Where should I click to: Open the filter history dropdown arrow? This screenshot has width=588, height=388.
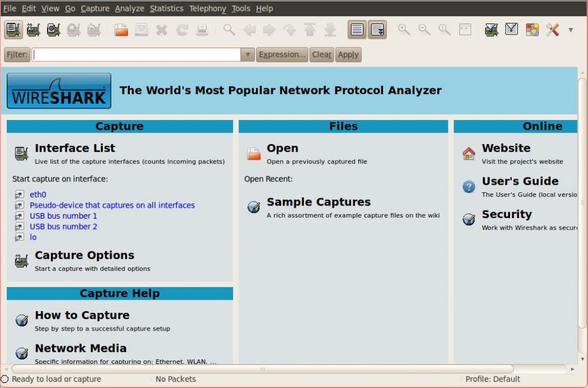(247, 55)
